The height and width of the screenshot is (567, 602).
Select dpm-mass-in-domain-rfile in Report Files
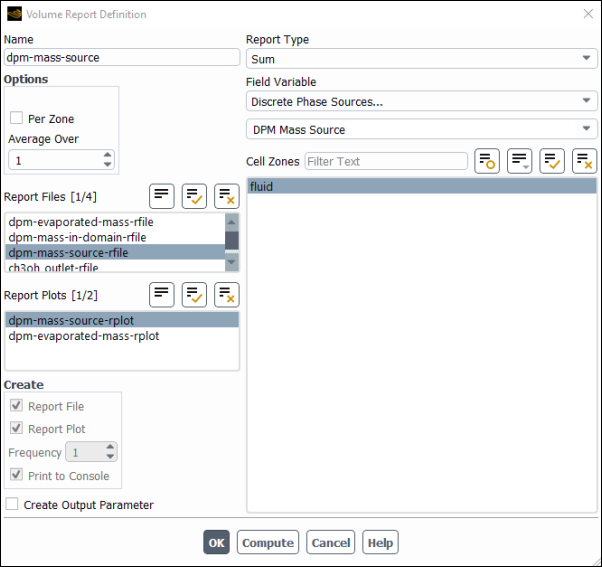pyautogui.click(x=115, y=237)
